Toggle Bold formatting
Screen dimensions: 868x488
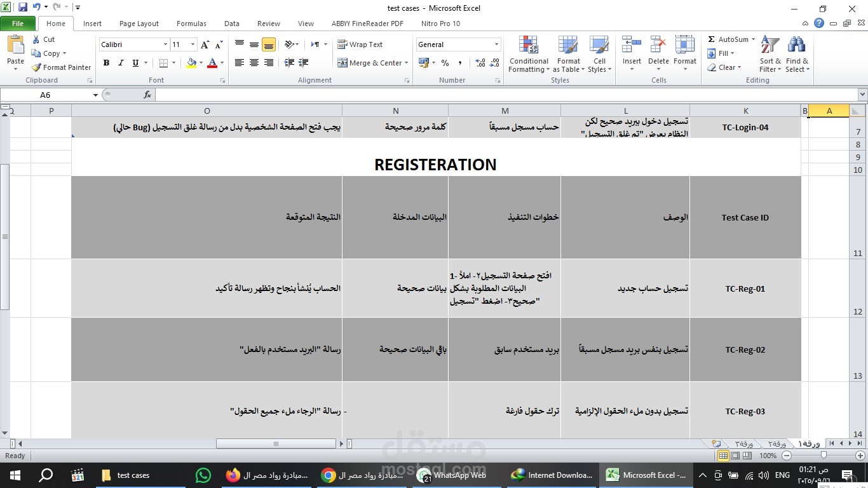pos(106,63)
